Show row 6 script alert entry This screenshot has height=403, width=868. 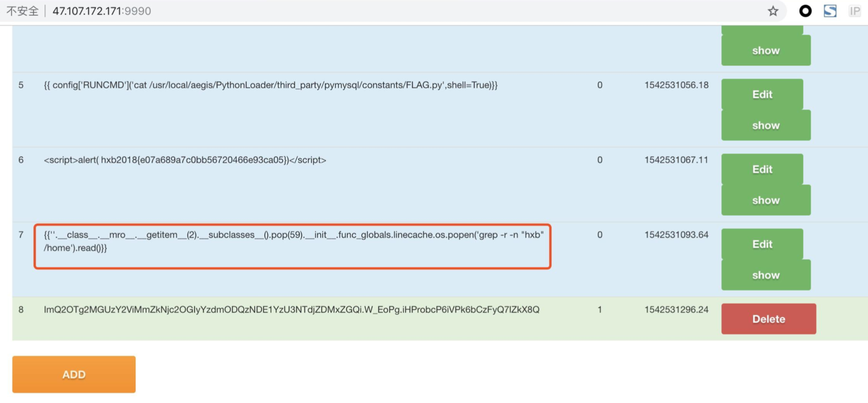[766, 200]
